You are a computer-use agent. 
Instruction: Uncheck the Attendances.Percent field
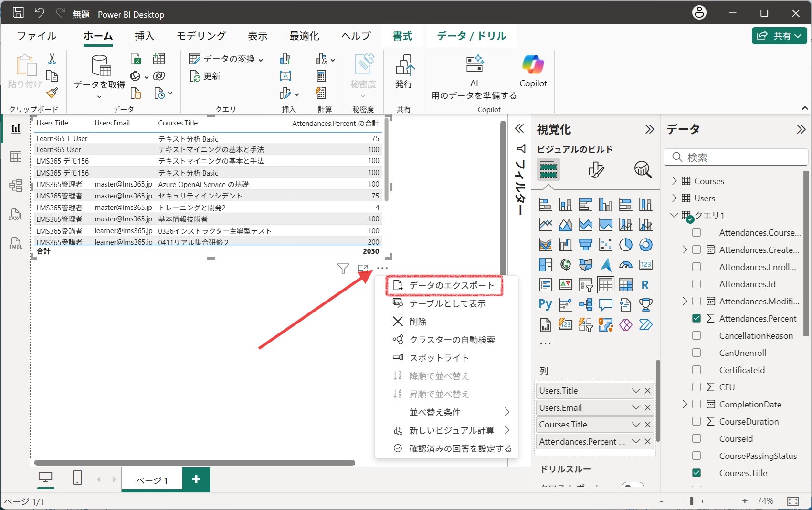(x=697, y=318)
